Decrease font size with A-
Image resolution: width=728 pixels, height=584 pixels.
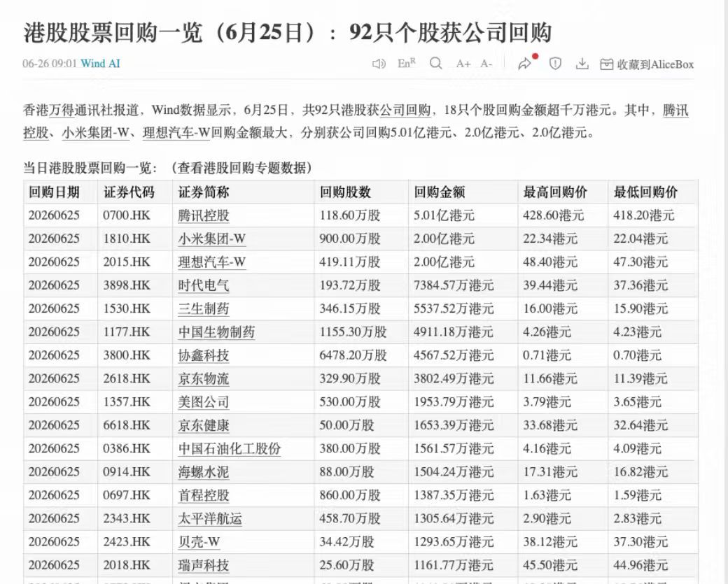(x=486, y=64)
